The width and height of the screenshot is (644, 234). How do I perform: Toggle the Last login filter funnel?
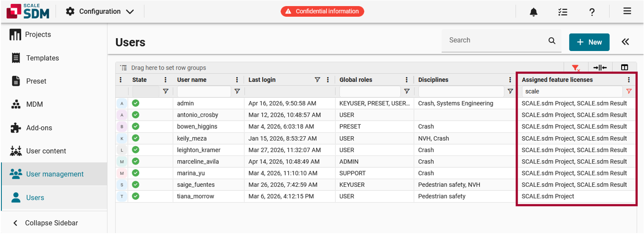317,80
